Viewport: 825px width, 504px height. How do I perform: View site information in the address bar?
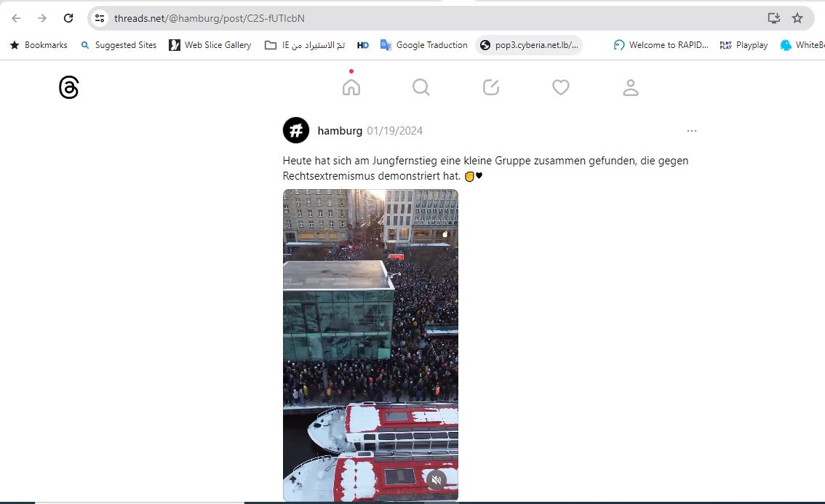pos(100,18)
